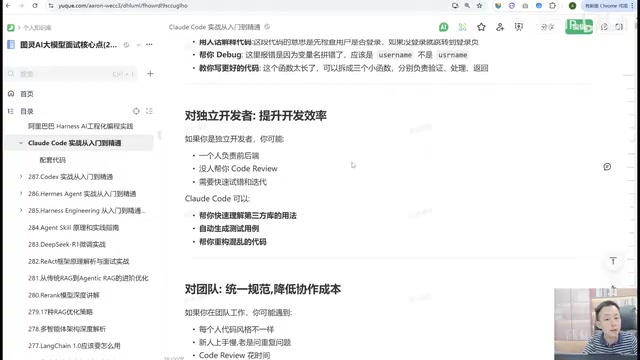The width and height of the screenshot is (640, 360).
Task: Expand the knowledge base title dropdown chevron
Action: click(x=139, y=45)
